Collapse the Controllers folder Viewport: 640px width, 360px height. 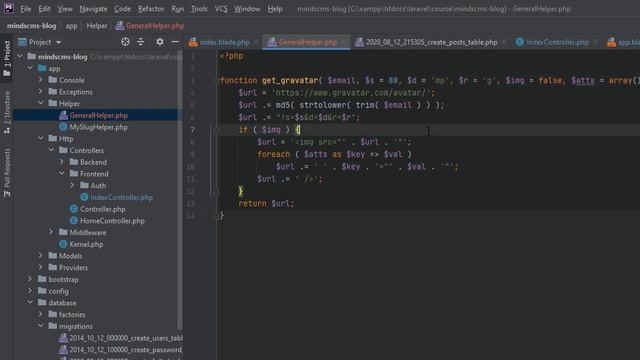pyautogui.click(x=51, y=150)
